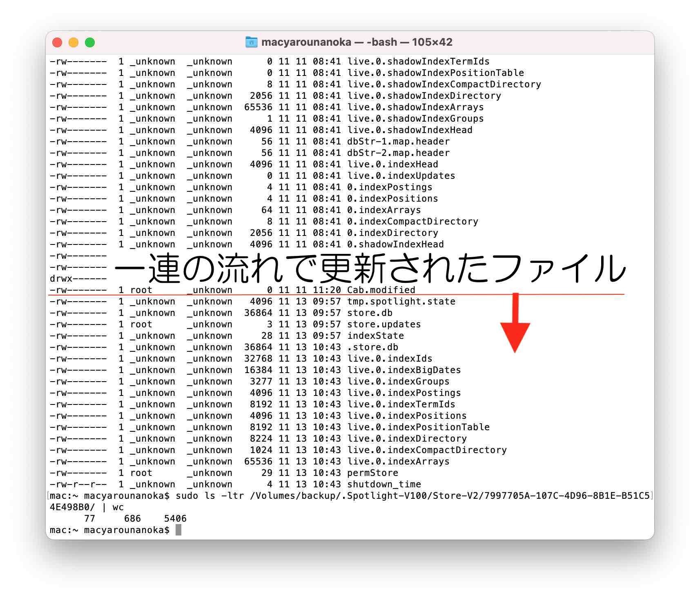
Task: Click the sudo ls -ltr command text
Action: point(210,496)
